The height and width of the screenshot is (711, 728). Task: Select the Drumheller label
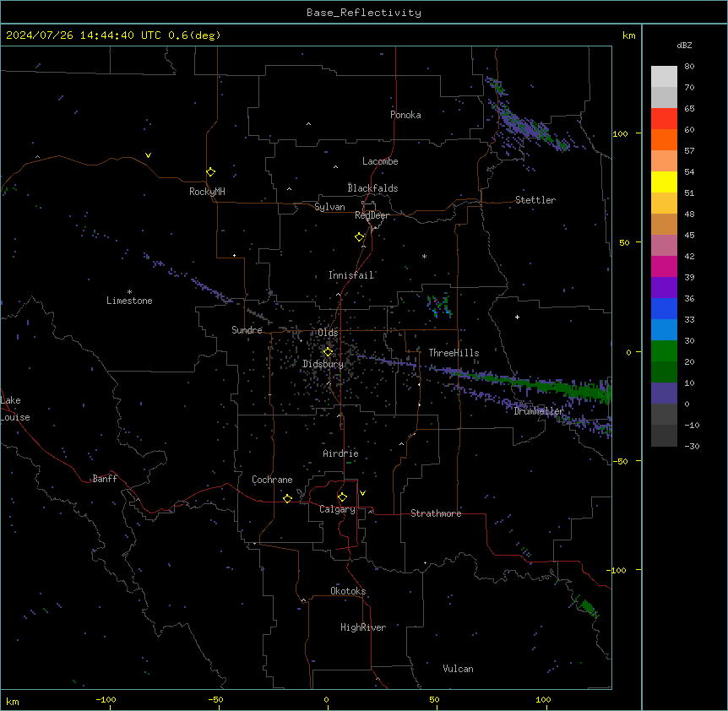point(539,411)
